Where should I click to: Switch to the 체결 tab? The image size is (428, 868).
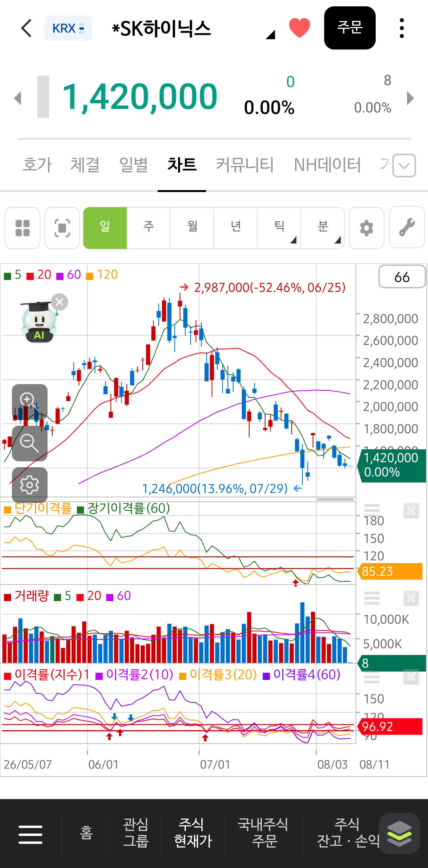point(85,164)
